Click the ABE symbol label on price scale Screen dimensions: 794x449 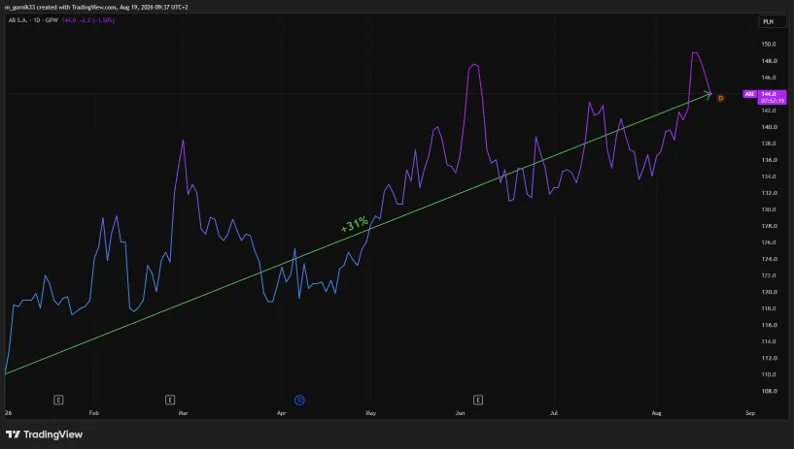[x=749, y=94]
